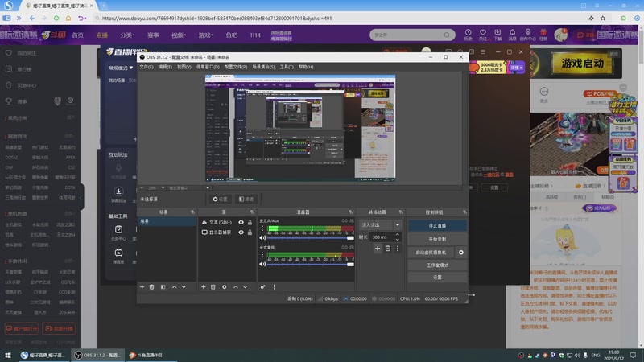Click 开始录制 start recording button
The image size is (644, 362).
[437, 239]
